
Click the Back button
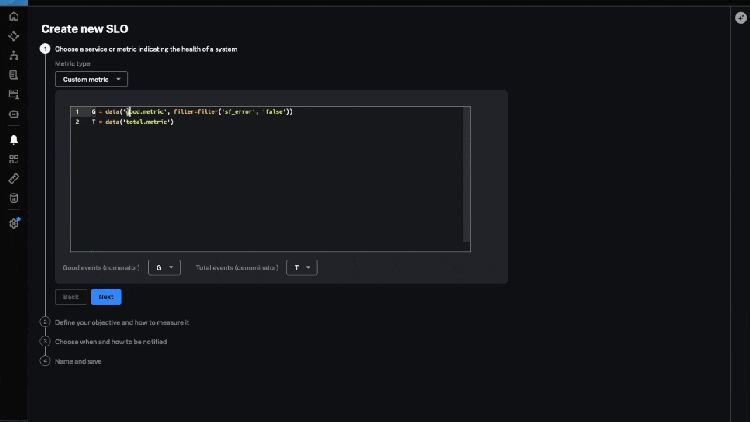(x=71, y=297)
